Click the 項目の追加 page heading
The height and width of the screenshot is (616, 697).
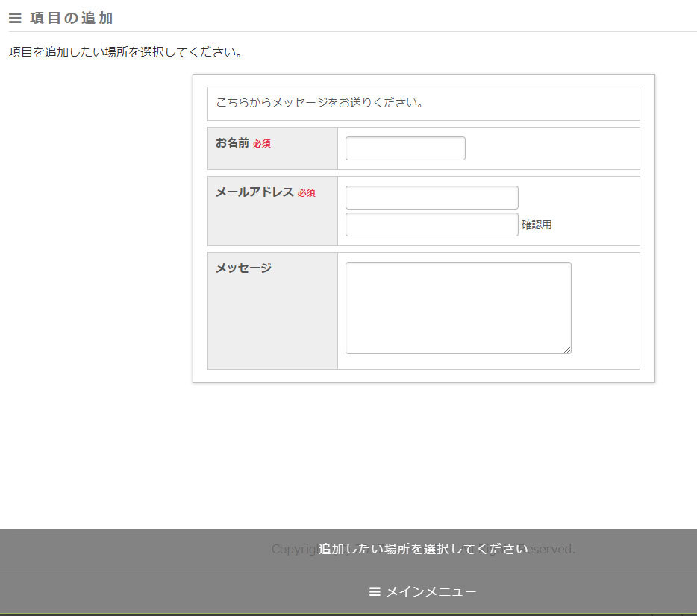tap(72, 19)
